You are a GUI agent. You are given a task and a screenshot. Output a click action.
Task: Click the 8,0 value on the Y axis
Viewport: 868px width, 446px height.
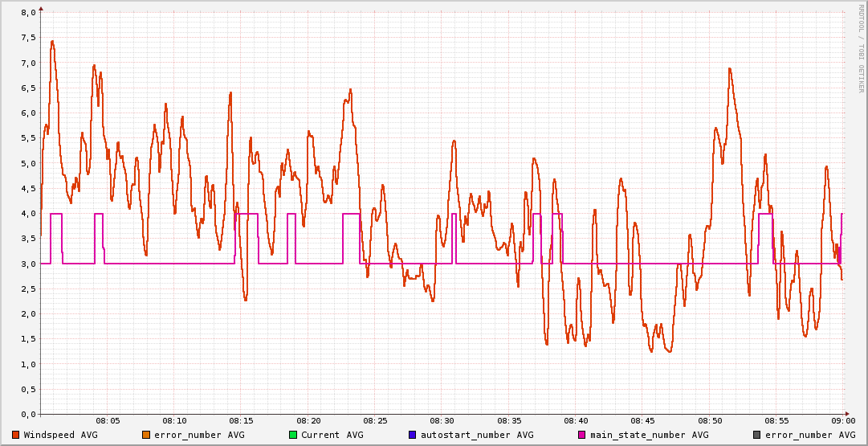click(27, 13)
